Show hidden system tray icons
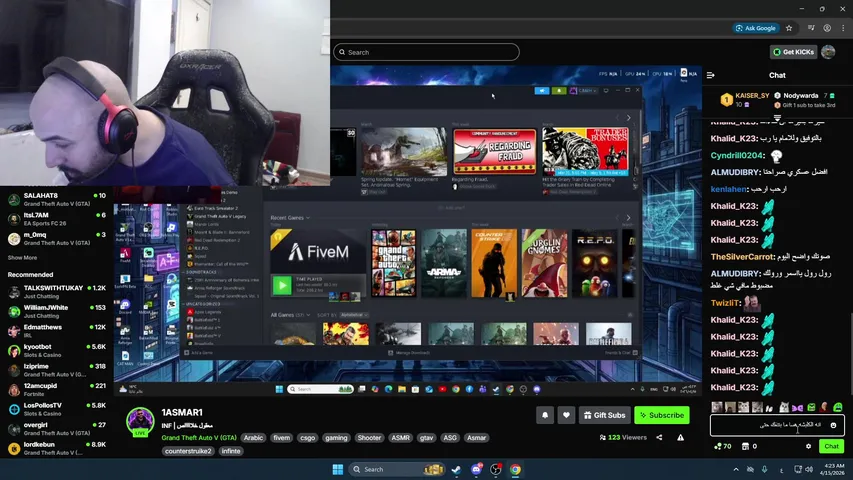The width and height of the screenshot is (853, 480). click(x=736, y=469)
